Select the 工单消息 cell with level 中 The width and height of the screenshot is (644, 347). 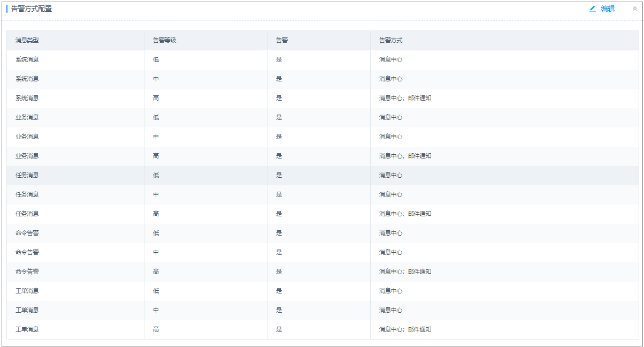(27, 310)
